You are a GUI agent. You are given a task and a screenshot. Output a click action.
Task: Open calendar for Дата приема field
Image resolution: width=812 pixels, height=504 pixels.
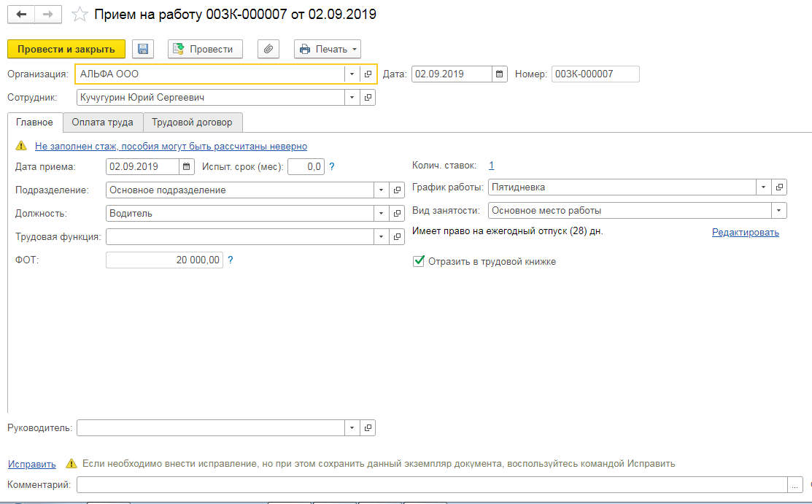(x=187, y=166)
